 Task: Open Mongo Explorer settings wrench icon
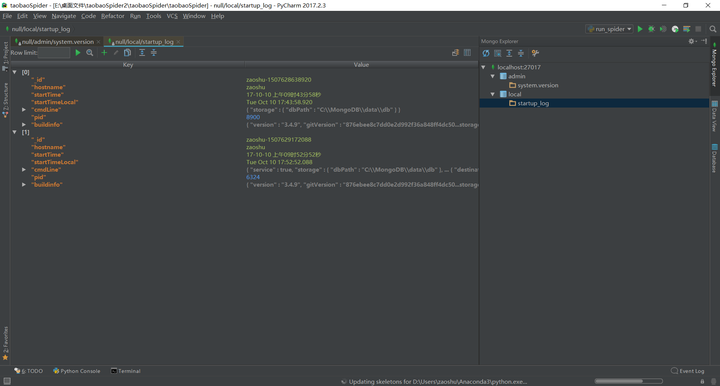[535, 53]
